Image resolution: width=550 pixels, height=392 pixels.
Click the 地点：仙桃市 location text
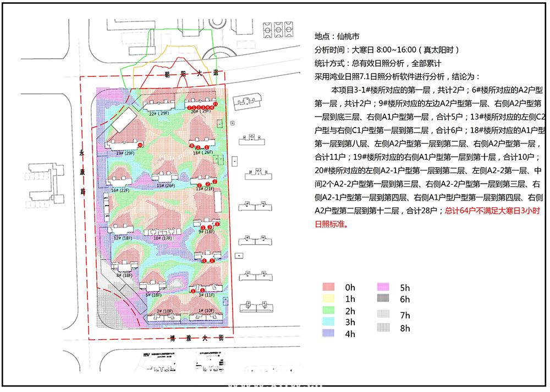pyautogui.click(x=337, y=37)
